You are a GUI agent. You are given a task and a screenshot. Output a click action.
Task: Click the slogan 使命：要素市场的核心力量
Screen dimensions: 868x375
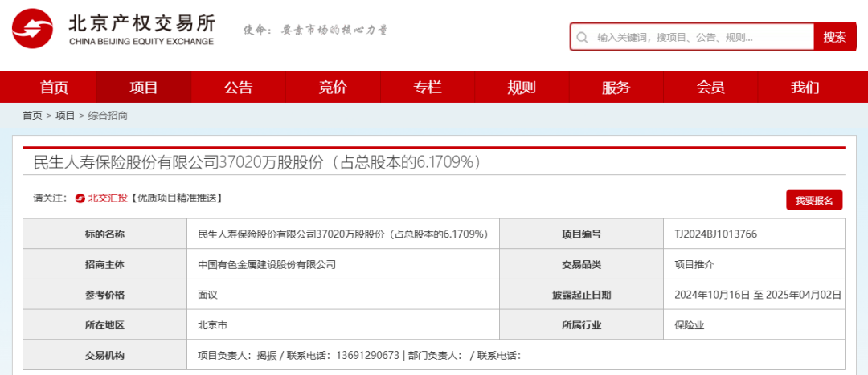[x=316, y=30]
